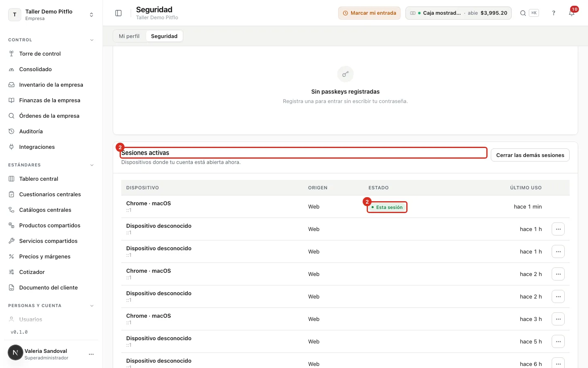Open Valeria Sandoval's account options menu

pos(91,354)
